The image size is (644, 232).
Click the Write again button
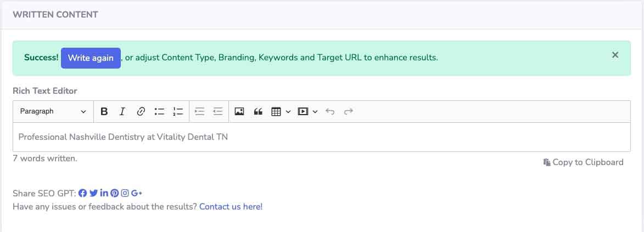[x=91, y=58]
